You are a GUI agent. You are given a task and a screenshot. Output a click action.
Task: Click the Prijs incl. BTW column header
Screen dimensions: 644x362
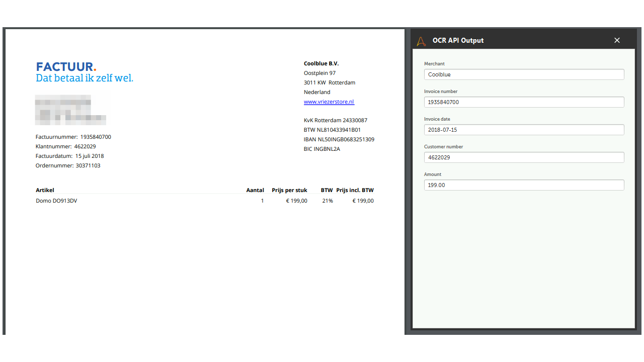pyautogui.click(x=355, y=190)
